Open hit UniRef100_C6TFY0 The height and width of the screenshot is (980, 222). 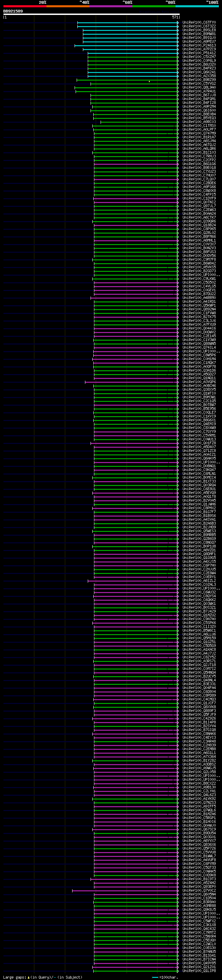point(199,23)
